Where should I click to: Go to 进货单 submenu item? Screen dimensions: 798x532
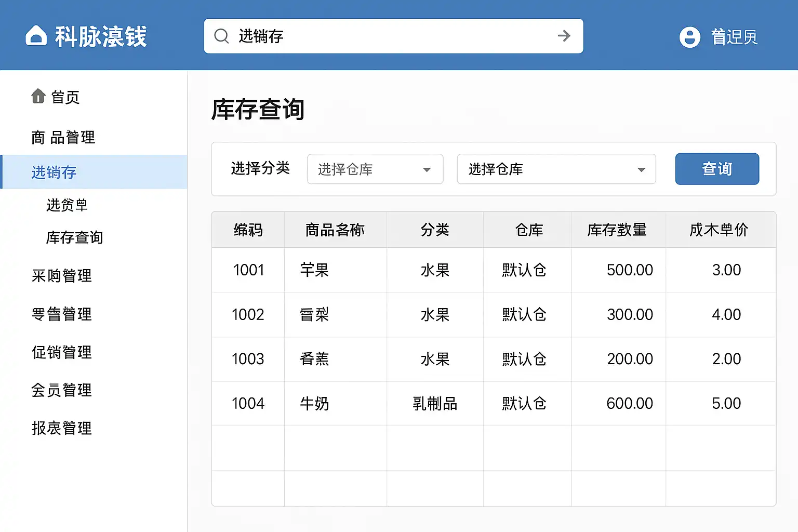tap(67, 205)
